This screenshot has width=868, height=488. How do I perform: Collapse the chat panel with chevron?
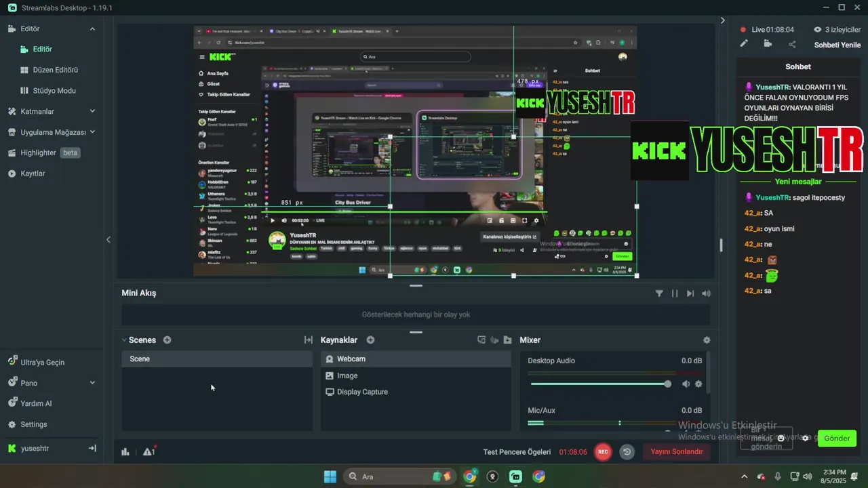pyautogui.click(x=723, y=20)
